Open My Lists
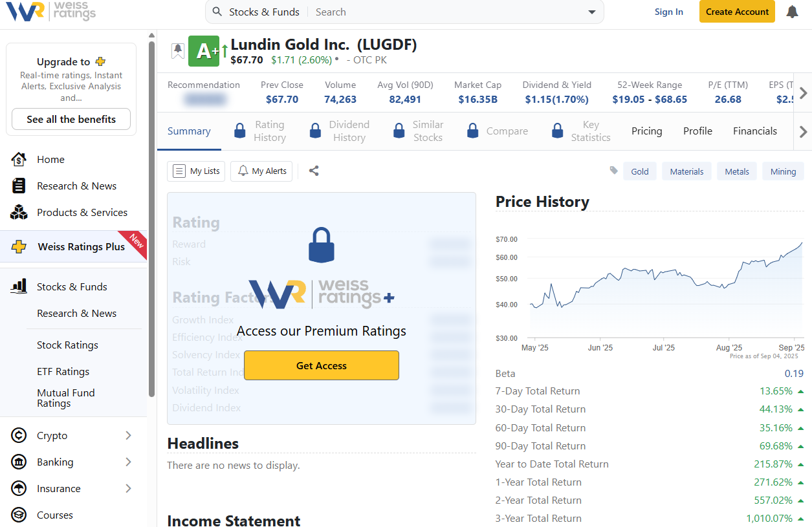812x527 pixels. [196, 171]
